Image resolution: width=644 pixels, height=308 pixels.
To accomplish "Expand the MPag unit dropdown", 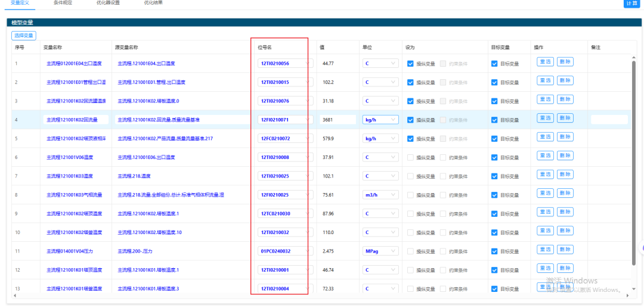I will click(380, 251).
